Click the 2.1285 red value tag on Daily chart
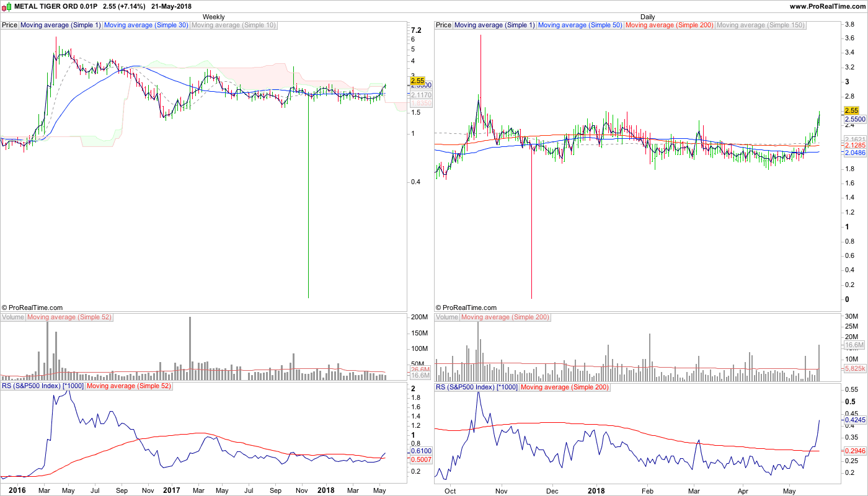The width and height of the screenshot is (868, 496). pos(854,145)
